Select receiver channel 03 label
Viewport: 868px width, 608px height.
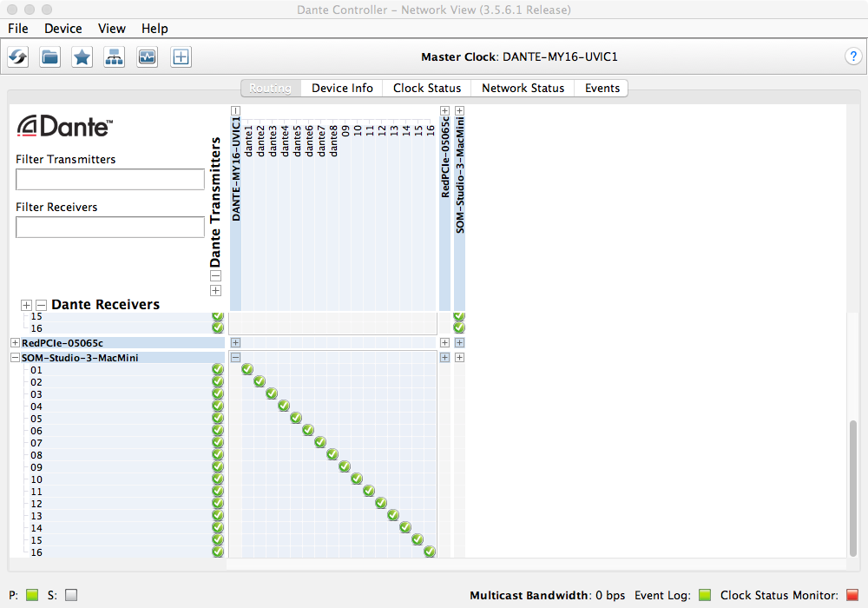(x=36, y=394)
